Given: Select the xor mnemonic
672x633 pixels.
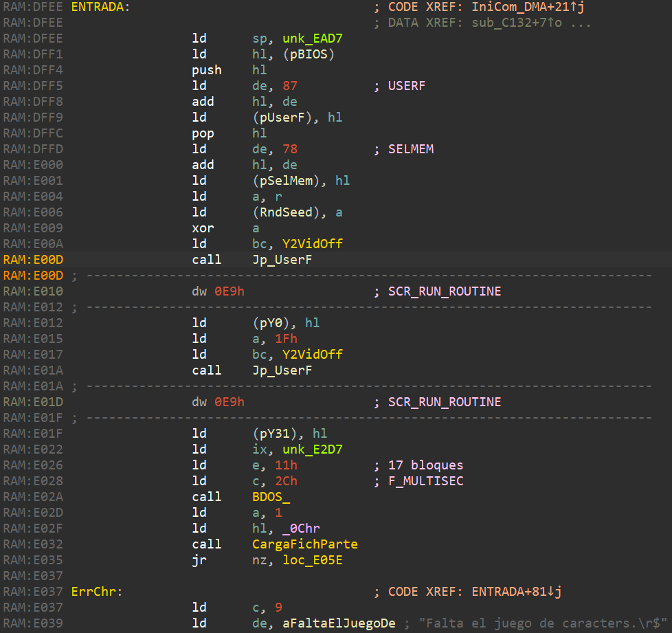Looking at the screenshot, I should click(203, 228).
